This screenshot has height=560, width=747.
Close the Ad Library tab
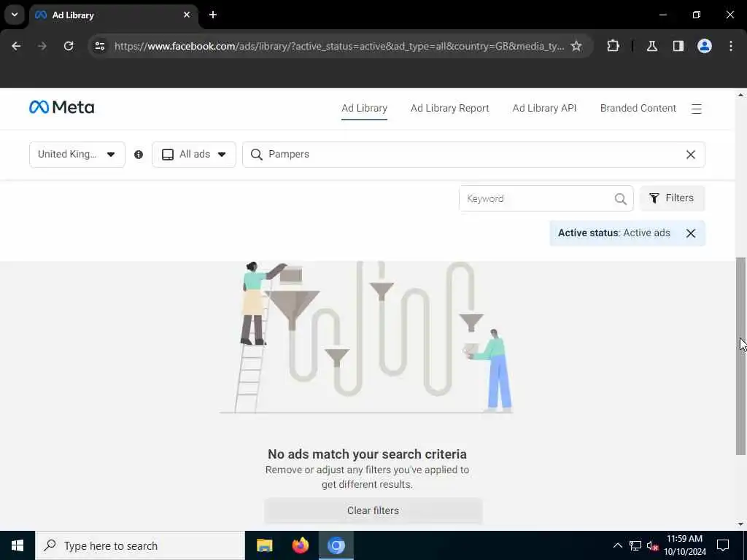pos(187,15)
